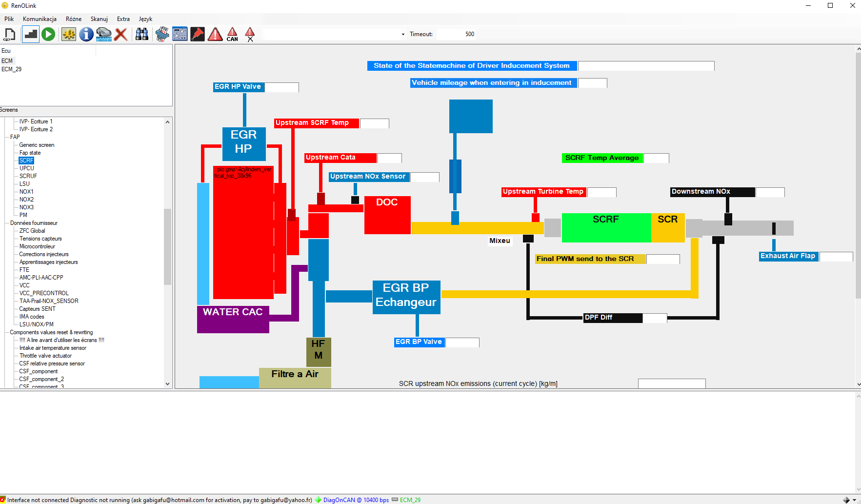Image resolution: width=861 pixels, height=504 pixels.
Task: Select Generic screen in the tree
Action: click(37, 145)
